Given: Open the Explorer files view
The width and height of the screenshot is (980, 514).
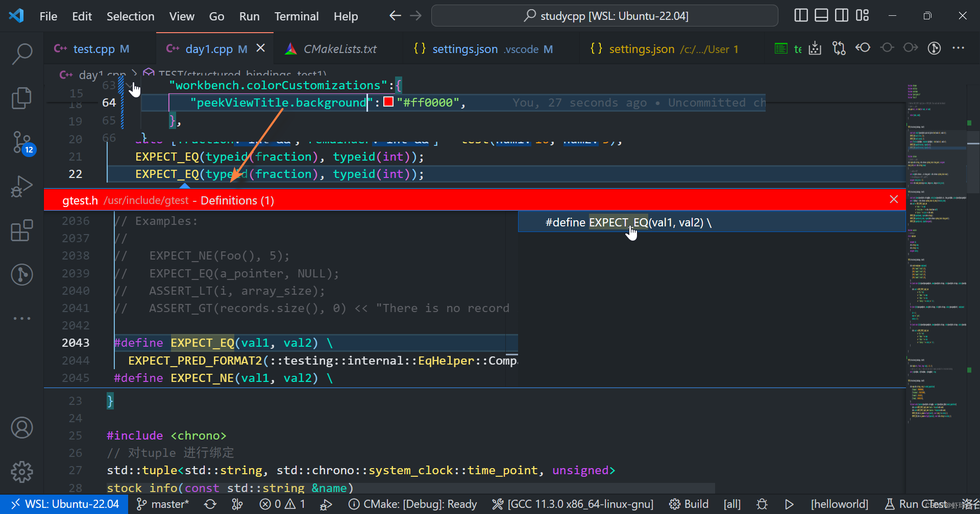Looking at the screenshot, I should 22,98.
